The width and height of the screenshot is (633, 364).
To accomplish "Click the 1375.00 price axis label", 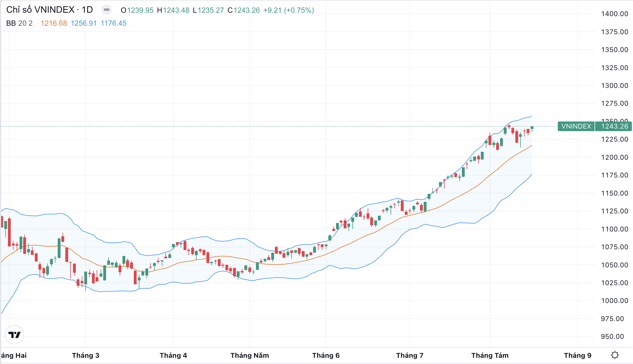I will (x=615, y=32).
